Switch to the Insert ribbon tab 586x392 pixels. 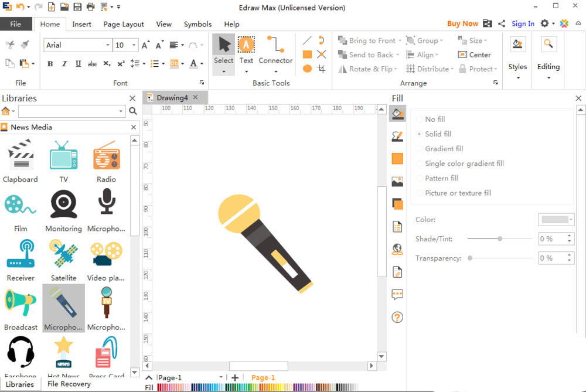(x=81, y=24)
